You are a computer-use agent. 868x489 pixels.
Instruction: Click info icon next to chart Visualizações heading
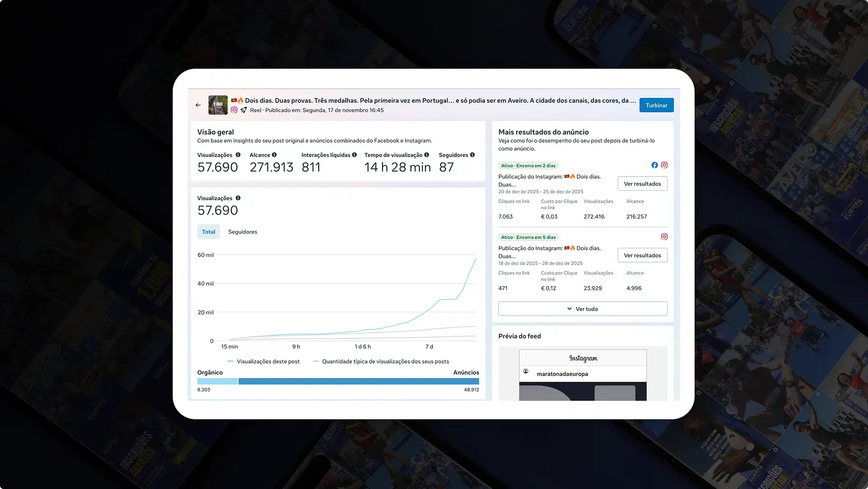238,198
